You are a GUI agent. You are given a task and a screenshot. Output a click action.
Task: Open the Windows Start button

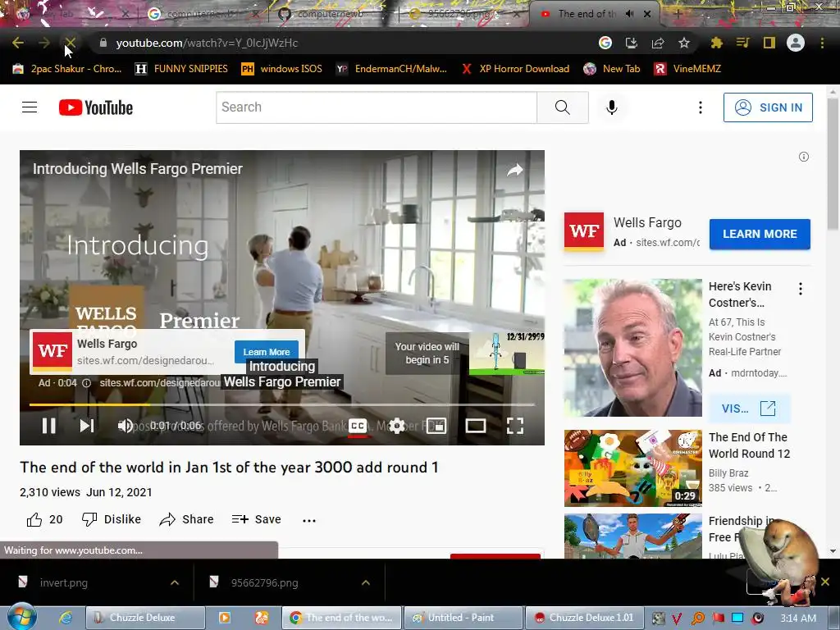[x=21, y=617]
